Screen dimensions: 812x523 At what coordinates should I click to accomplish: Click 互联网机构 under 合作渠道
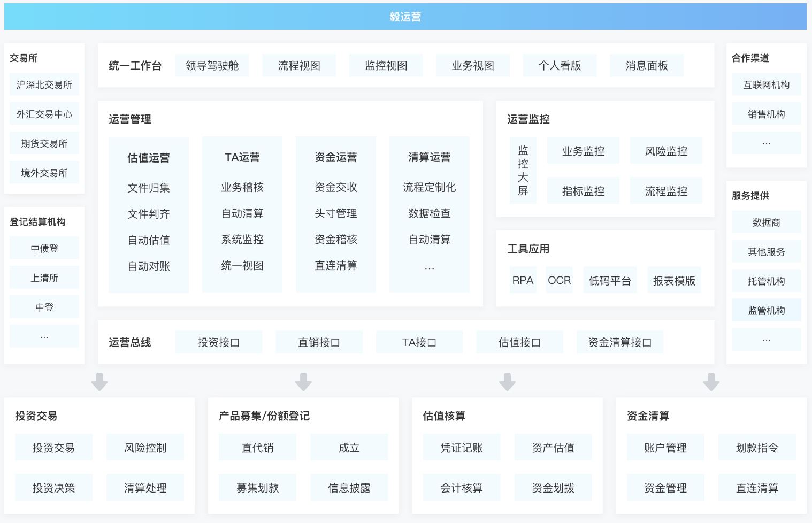click(766, 84)
